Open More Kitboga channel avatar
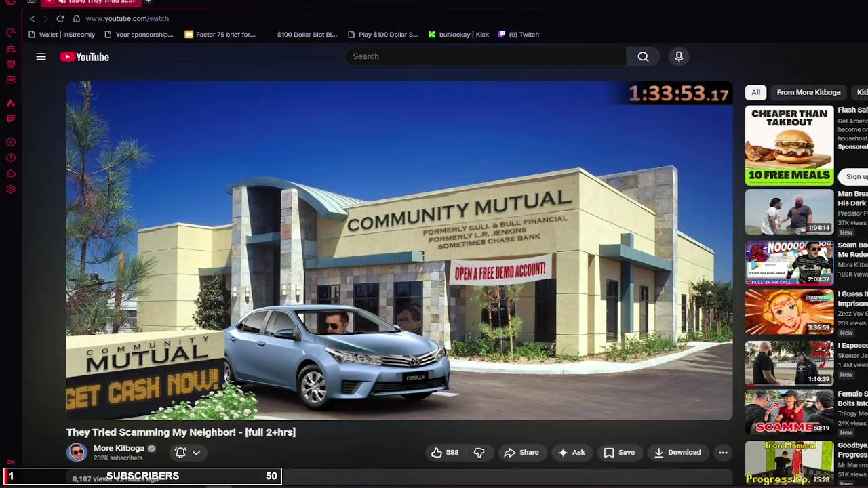The width and height of the screenshot is (868, 488). click(x=77, y=453)
